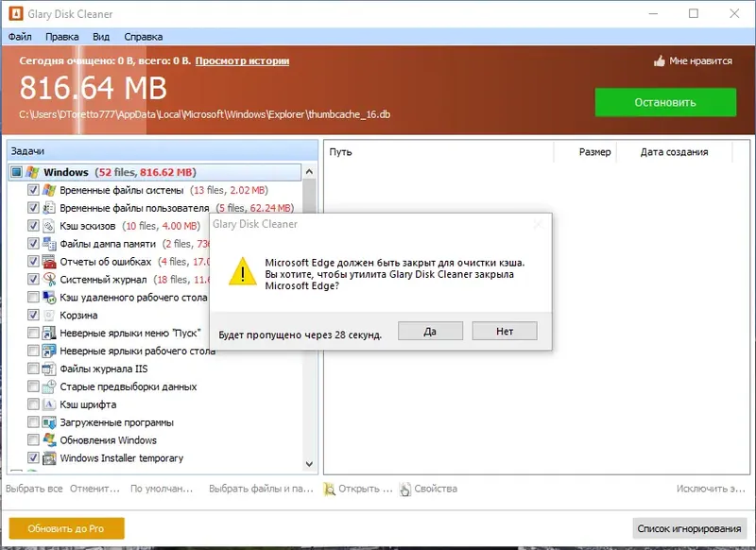Click the Выбрать файлы и па… link
This screenshot has width=756, height=550.
261,489
